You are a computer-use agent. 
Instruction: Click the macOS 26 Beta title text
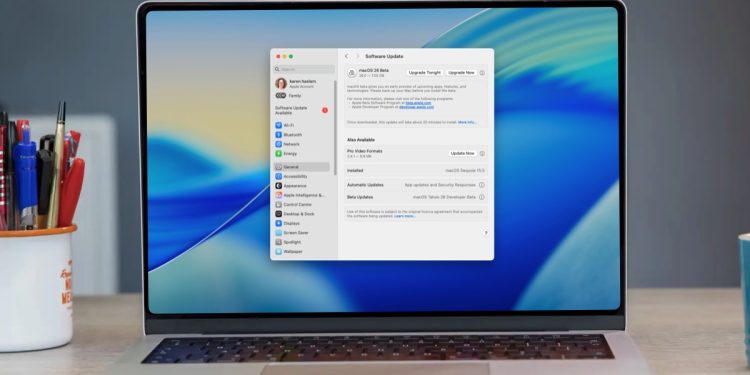point(374,70)
